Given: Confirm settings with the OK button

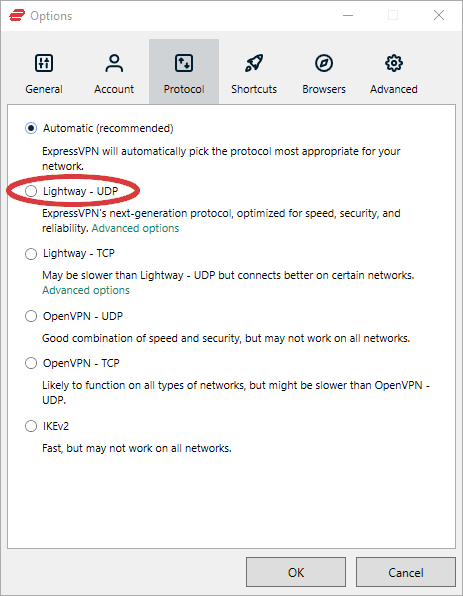Looking at the screenshot, I should [296, 572].
